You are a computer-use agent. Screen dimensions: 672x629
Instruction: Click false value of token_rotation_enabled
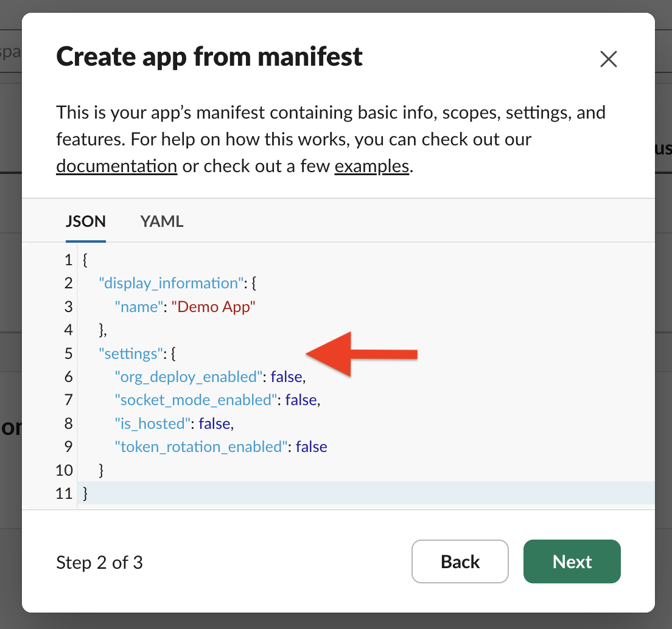pyautogui.click(x=311, y=447)
